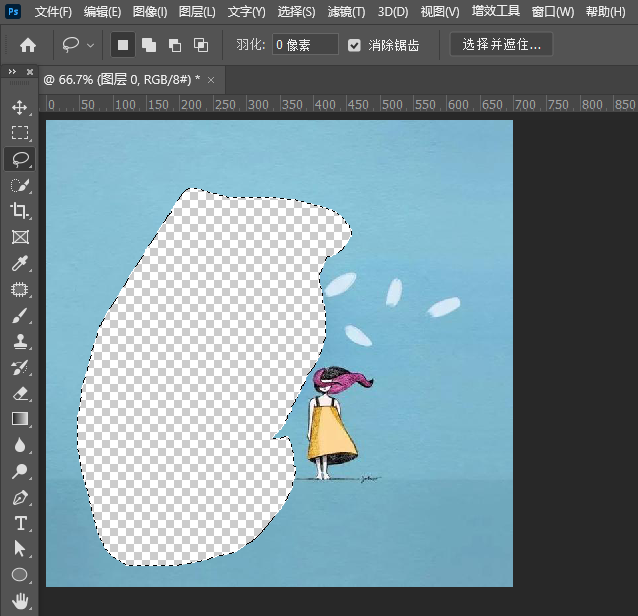Select the Rectangular Marquee tool
This screenshot has width=638, height=616.
pos(19,133)
